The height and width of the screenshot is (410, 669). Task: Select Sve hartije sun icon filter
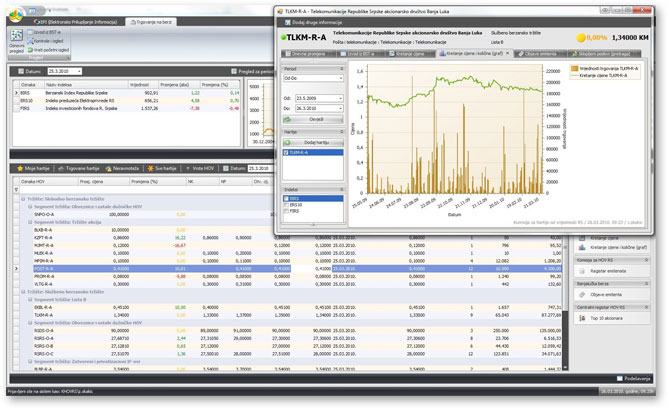159,169
